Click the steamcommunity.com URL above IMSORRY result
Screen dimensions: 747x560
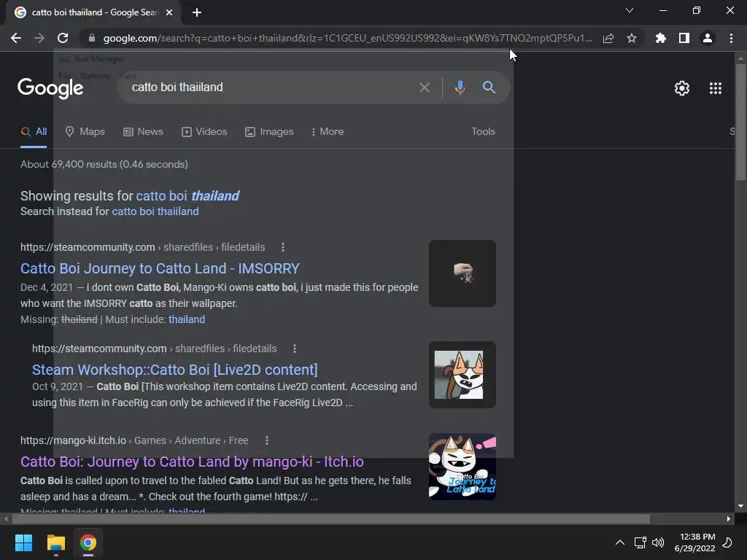click(x=88, y=247)
